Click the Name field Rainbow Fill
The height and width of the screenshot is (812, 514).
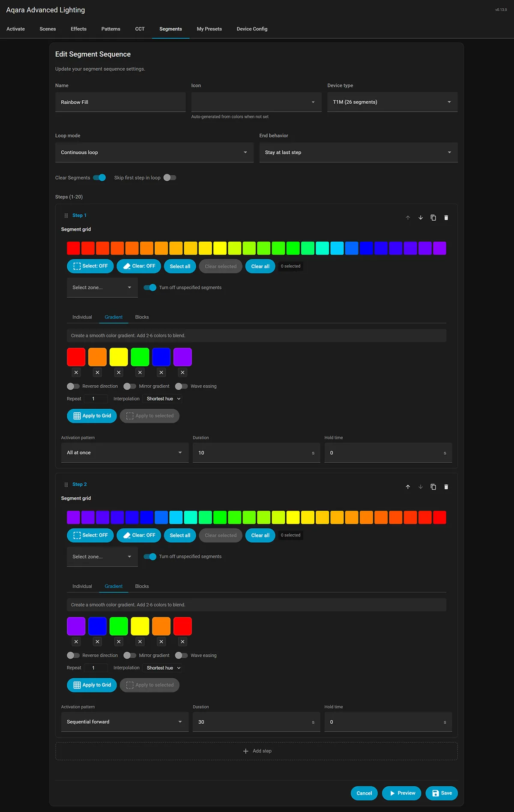(x=120, y=102)
